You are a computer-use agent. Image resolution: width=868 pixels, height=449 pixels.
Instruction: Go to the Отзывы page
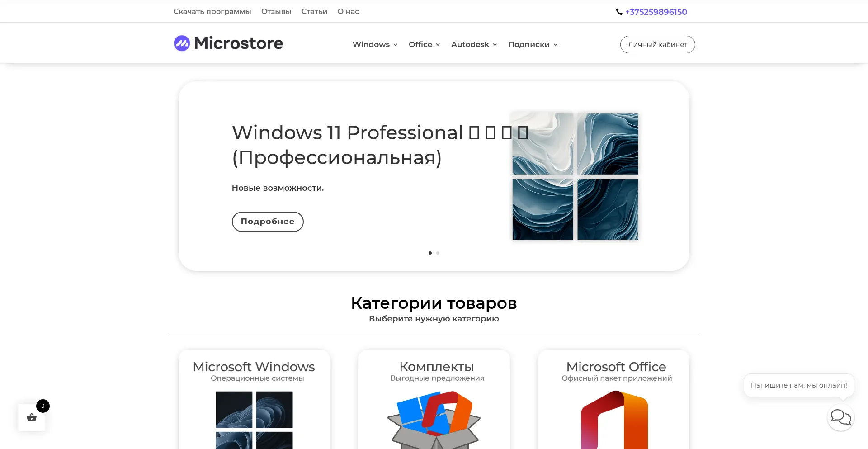point(276,12)
